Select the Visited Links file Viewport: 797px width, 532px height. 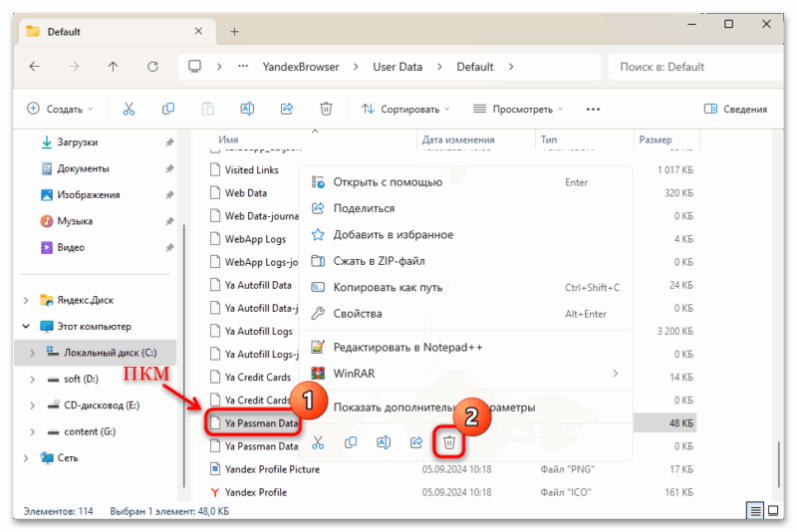pos(252,169)
